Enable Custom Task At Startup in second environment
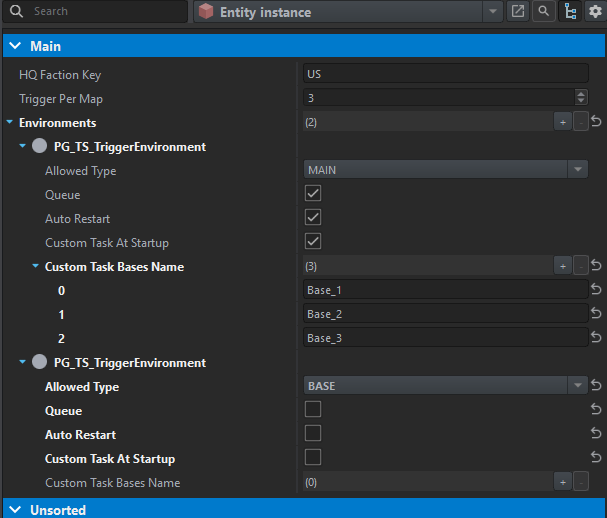This screenshot has width=607, height=518. [313, 458]
